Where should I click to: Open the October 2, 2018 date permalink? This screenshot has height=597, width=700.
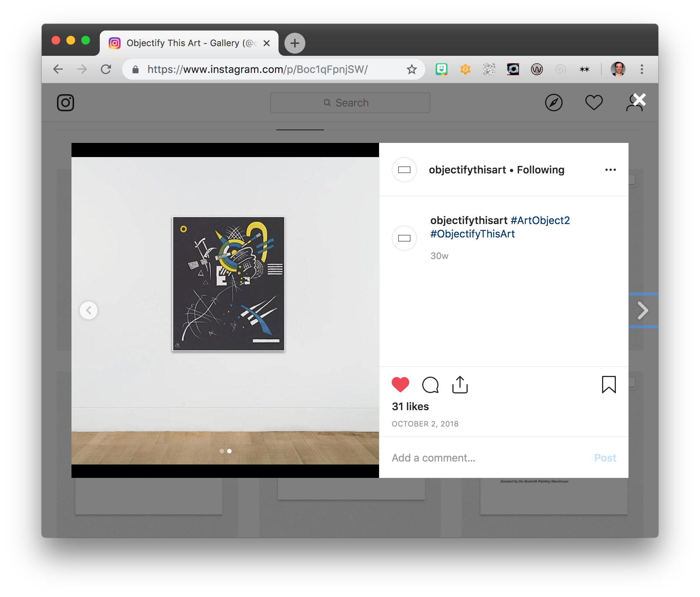pyautogui.click(x=425, y=424)
